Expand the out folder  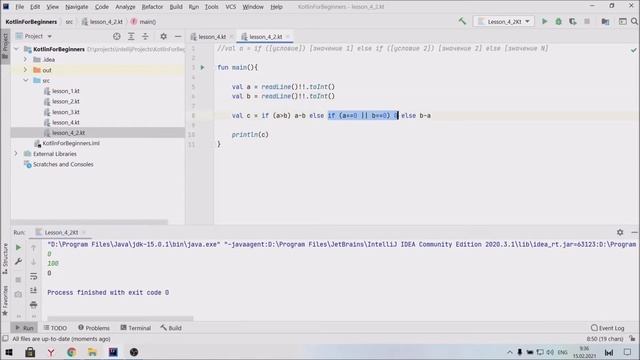(25, 70)
